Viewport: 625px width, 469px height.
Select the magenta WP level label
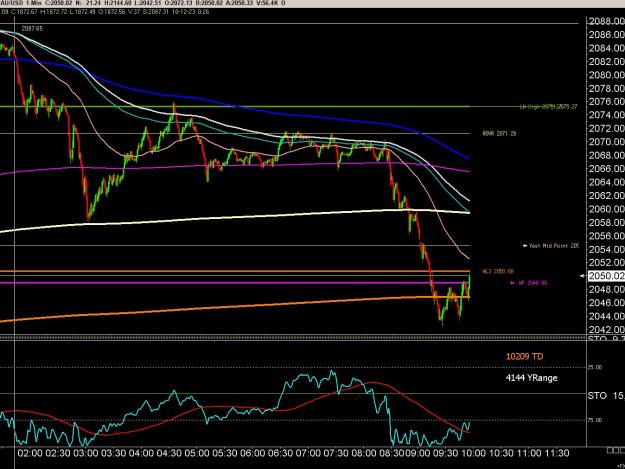[x=533, y=283]
